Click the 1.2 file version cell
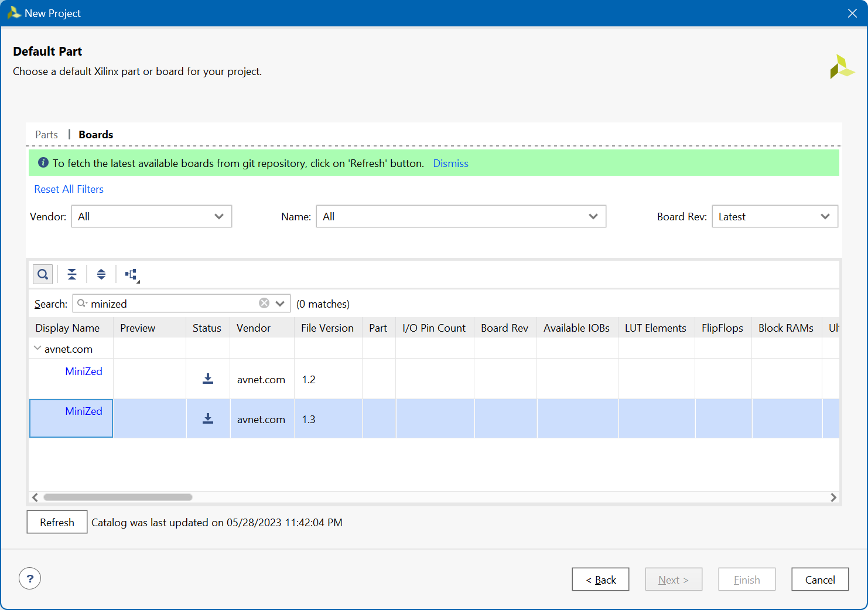Viewport: 868px width, 610px height. [x=328, y=380]
